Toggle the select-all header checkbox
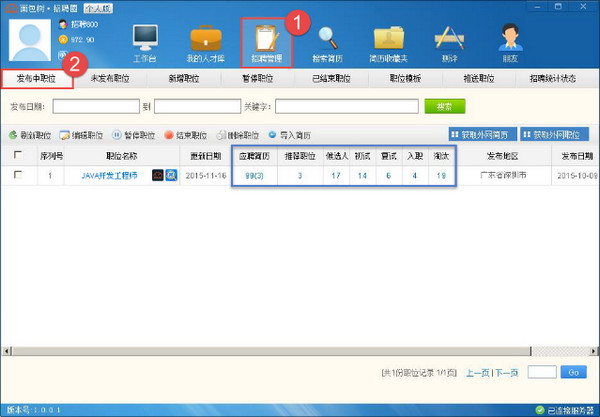Viewport: 600px width, 417px height. 18,155
